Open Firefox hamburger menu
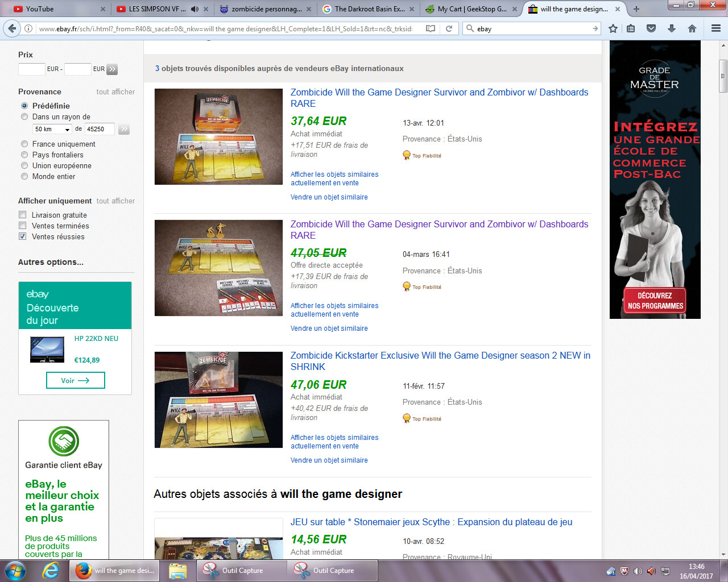Image resolution: width=728 pixels, height=582 pixels. coord(716,28)
